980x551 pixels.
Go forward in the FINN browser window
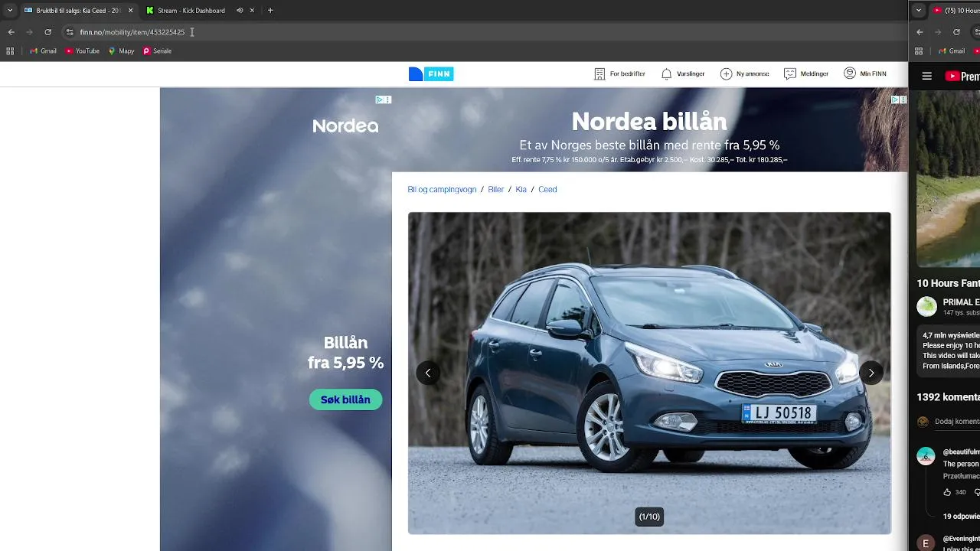tap(29, 32)
